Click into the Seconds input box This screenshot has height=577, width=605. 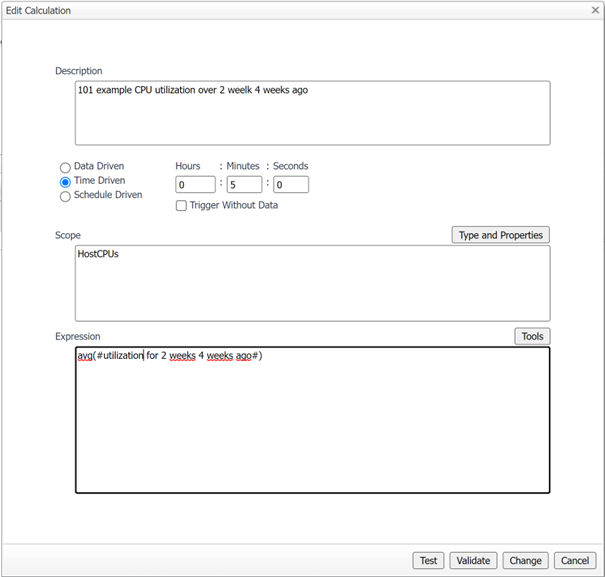291,185
